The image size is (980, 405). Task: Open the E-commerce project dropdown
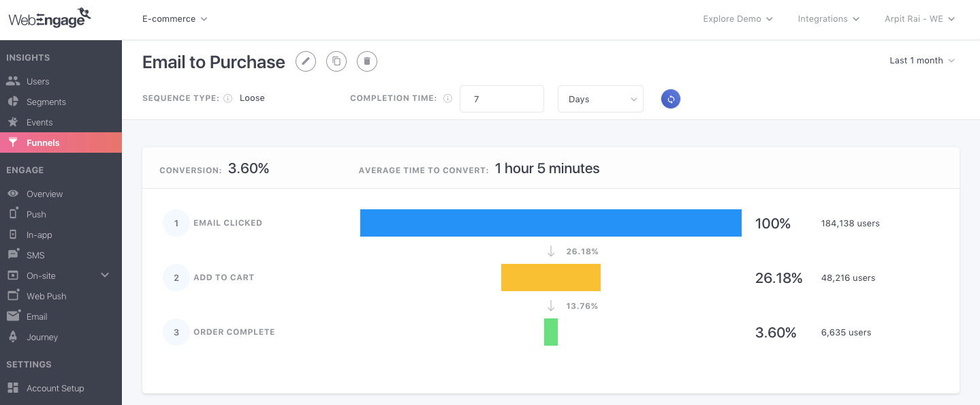(175, 19)
